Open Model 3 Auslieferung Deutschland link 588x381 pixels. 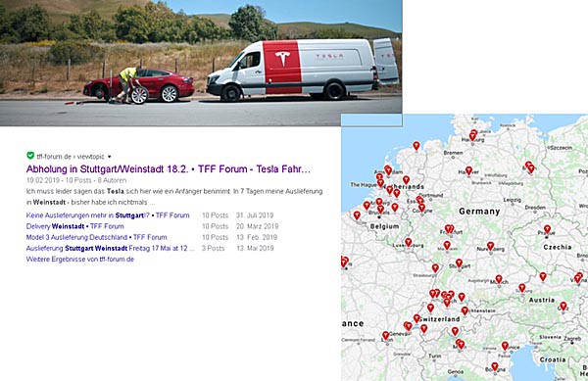(96, 237)
